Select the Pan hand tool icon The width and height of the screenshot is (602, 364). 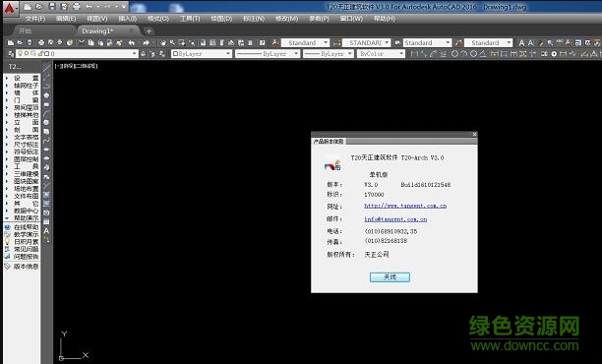[163, 42]
